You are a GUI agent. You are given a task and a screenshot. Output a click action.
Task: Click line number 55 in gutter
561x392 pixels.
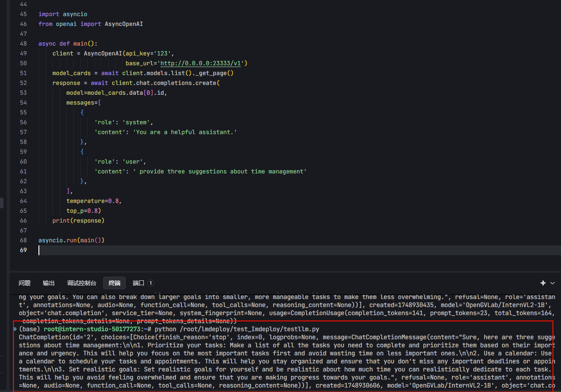click(24, 113)
